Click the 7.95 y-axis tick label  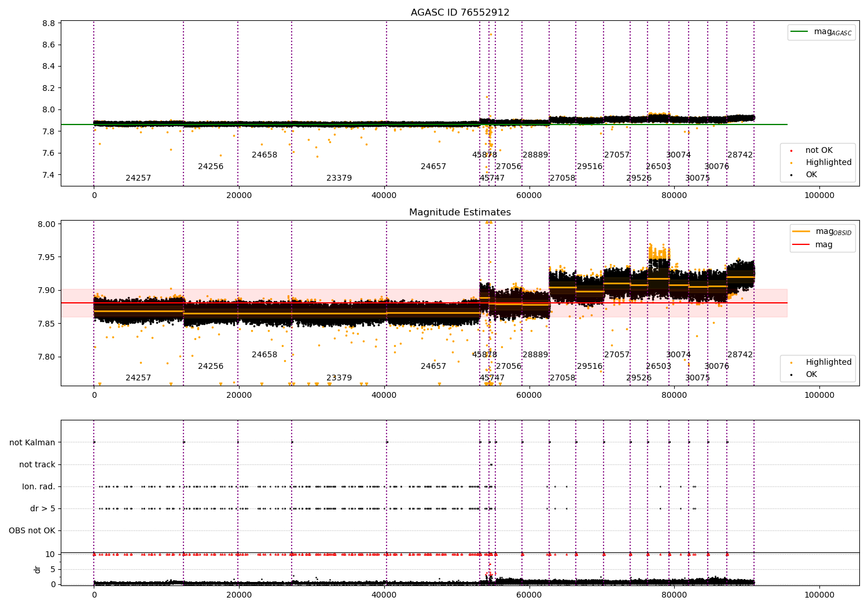46,258
